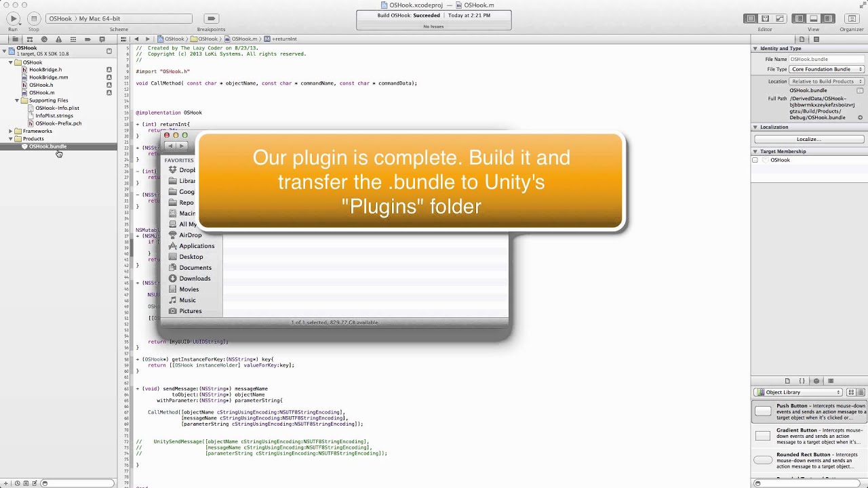Screen dimensions: 868x488
Task: Show the Debug navigator
Action: tap(73, 39)
